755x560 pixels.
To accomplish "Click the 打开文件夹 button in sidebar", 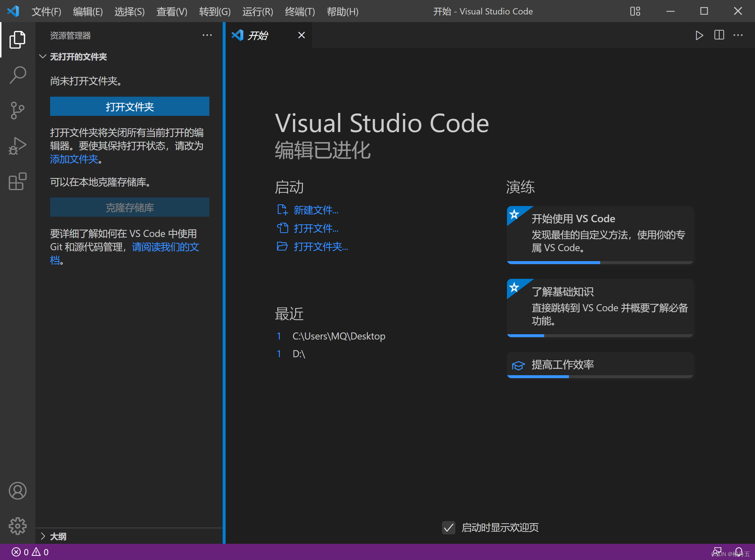I will click(x=129, y=106).
